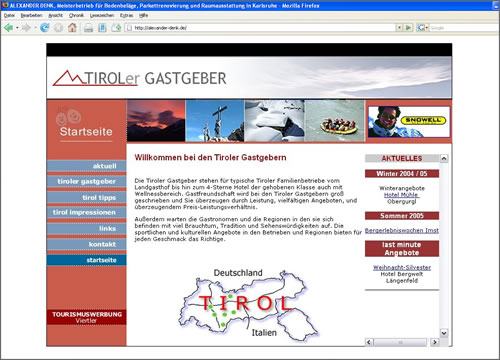Open the address bar URL dropdown

coord(399,28)
